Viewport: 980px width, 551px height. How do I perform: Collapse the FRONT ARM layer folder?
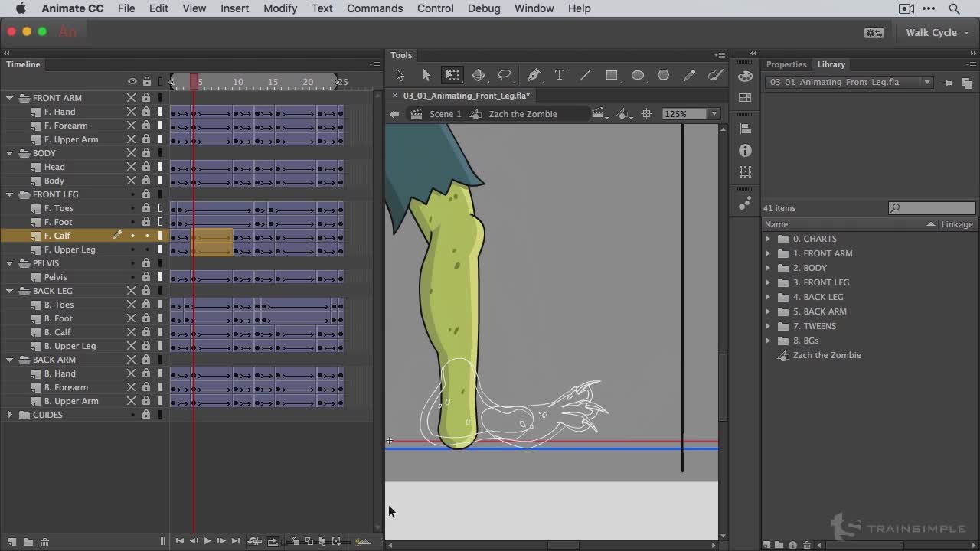point(10,98)
